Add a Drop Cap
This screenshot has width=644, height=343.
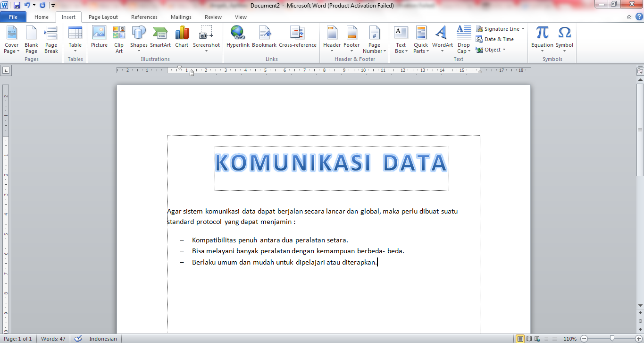pos(464,40)
